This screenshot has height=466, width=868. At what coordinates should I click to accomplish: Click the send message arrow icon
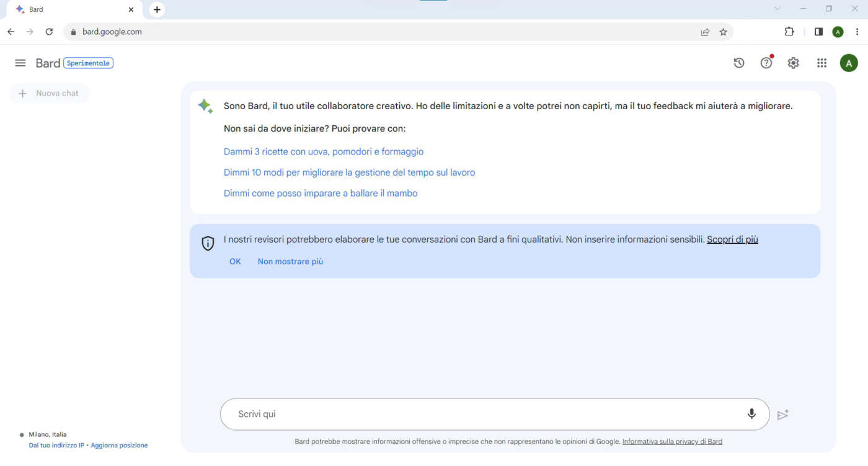point(783,414)
